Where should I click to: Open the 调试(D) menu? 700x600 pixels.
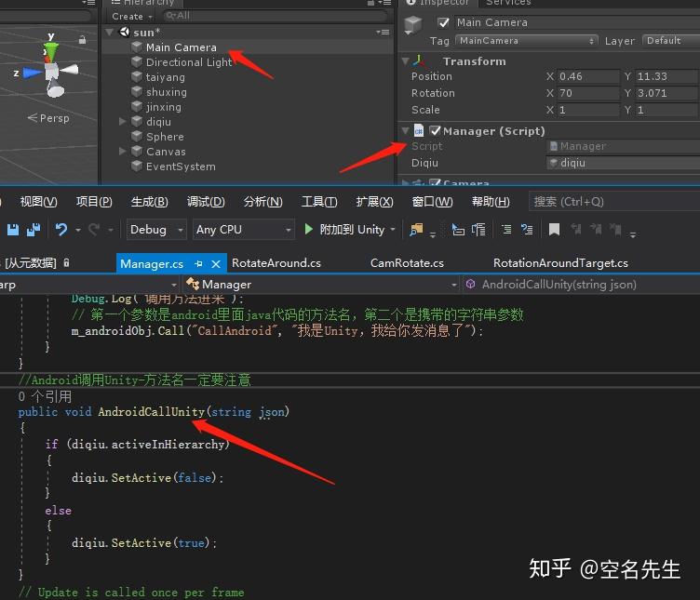tap(206, 202)
